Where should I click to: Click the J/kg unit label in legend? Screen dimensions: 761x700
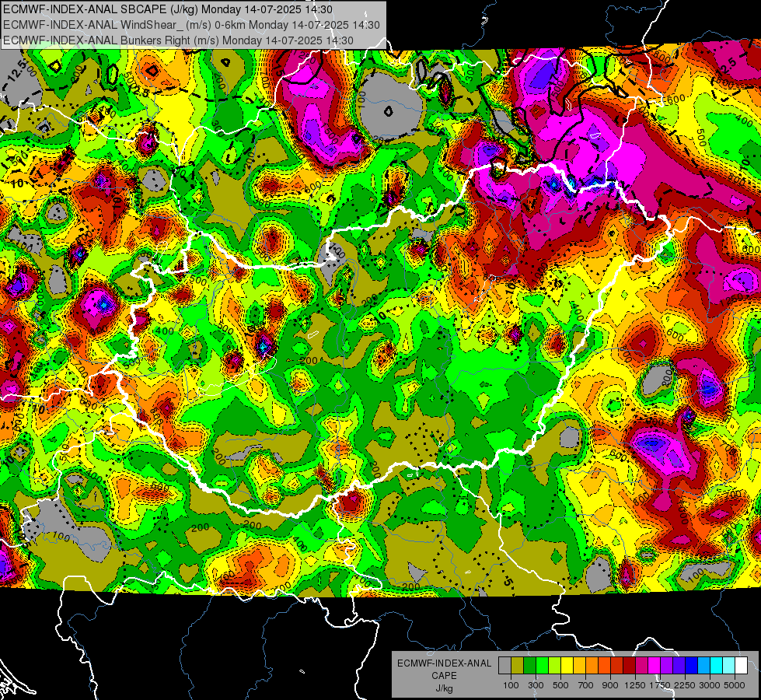(x=444, y=688)
